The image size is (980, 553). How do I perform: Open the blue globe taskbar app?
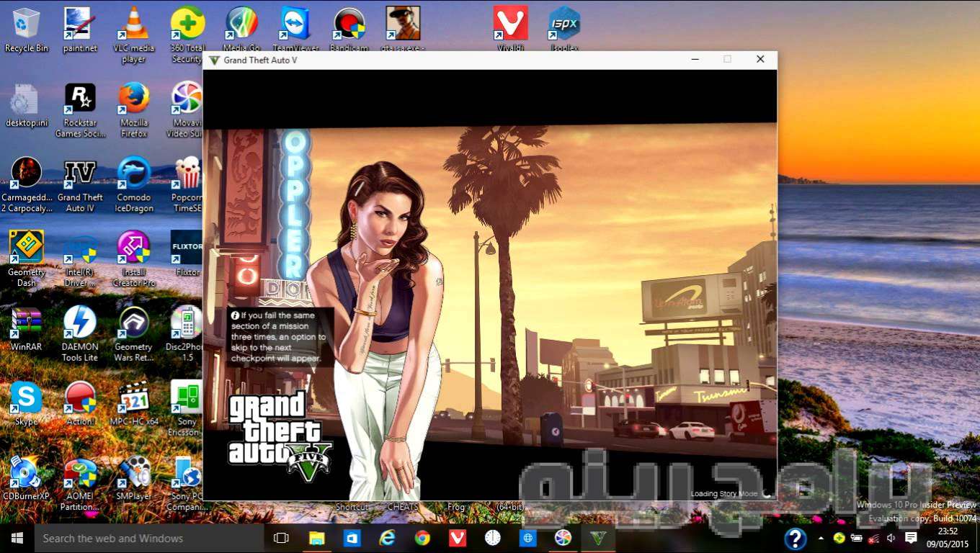coord(527,538)
